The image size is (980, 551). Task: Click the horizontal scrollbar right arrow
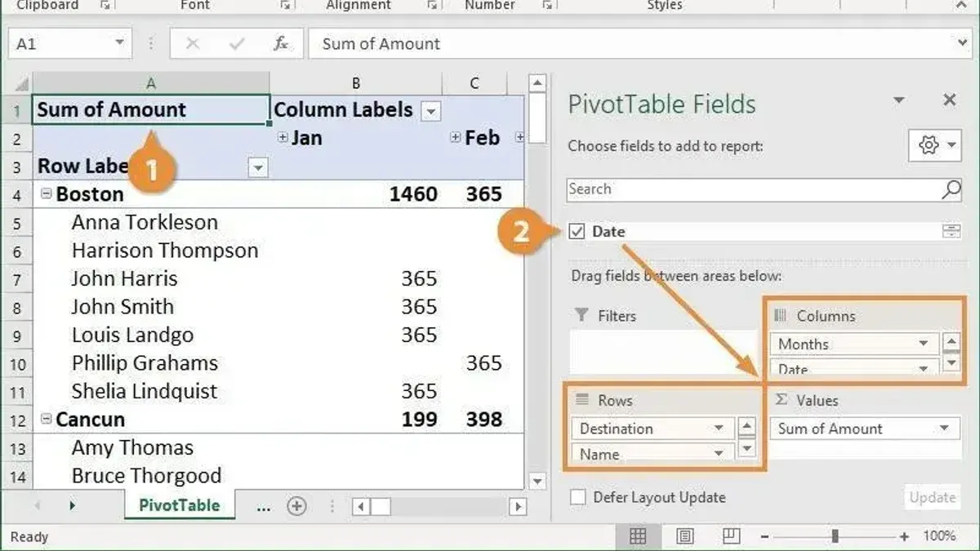click(518, 506)
